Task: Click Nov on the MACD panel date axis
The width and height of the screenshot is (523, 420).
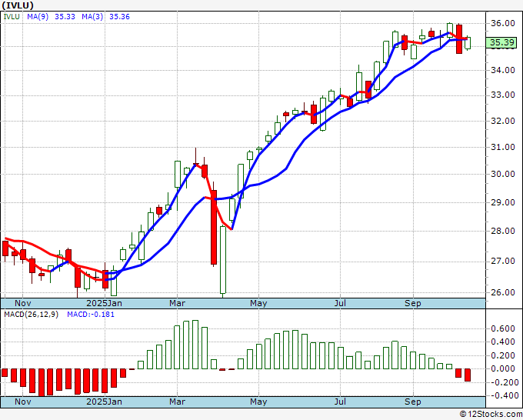Action: point(22,402)
